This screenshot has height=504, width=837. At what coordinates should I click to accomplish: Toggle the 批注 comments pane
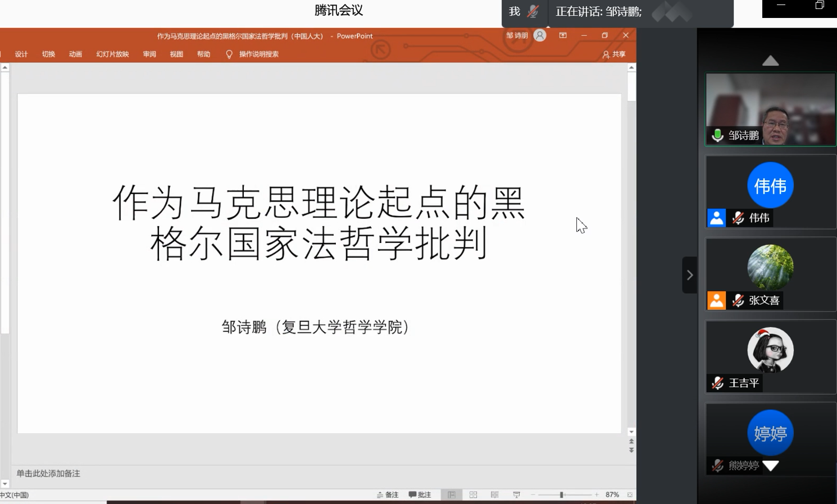(420, 494)
